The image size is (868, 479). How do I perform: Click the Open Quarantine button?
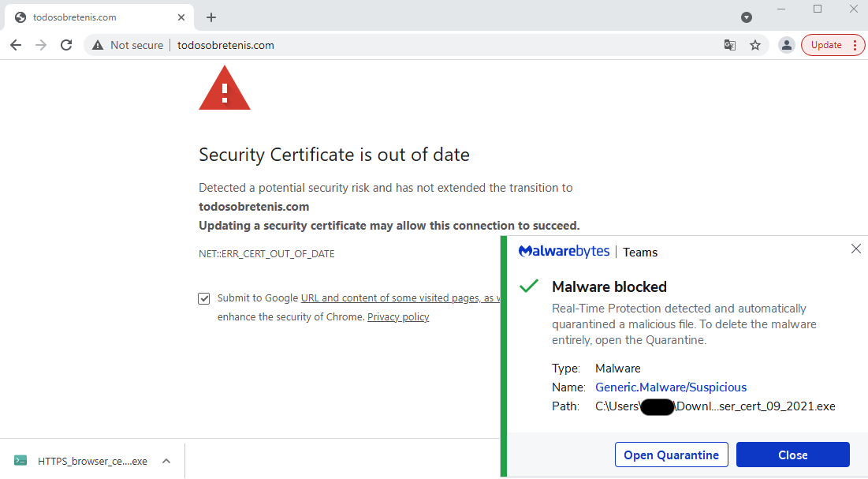pyautogui.click(x=672, y=455)
